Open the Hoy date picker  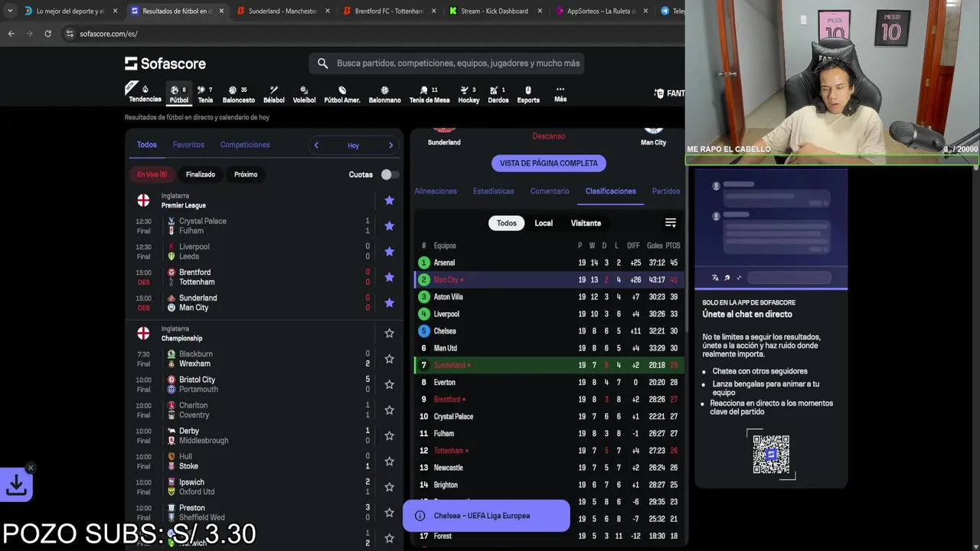coord(353,145)
